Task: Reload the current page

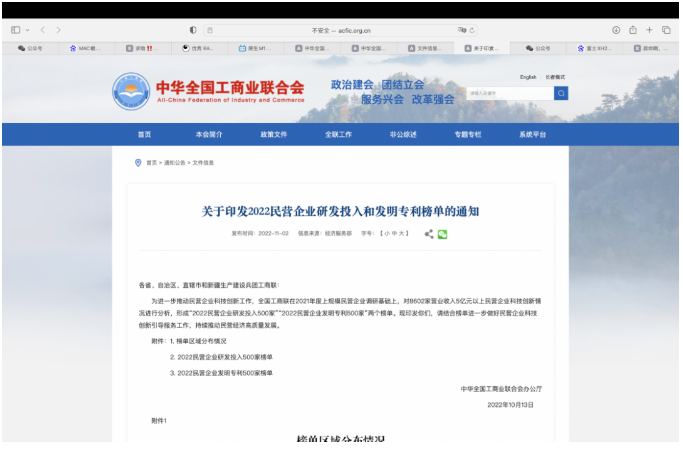Action: (472, 31)
